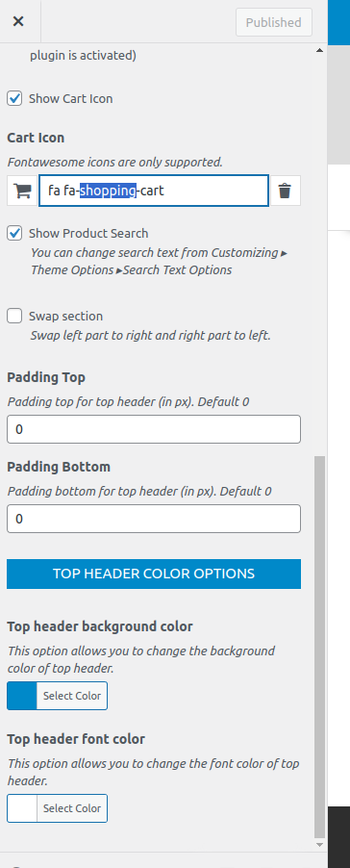Click the shopping cart icon preview
The height and width of the screenshot is (868, 350).
(22, 191)
